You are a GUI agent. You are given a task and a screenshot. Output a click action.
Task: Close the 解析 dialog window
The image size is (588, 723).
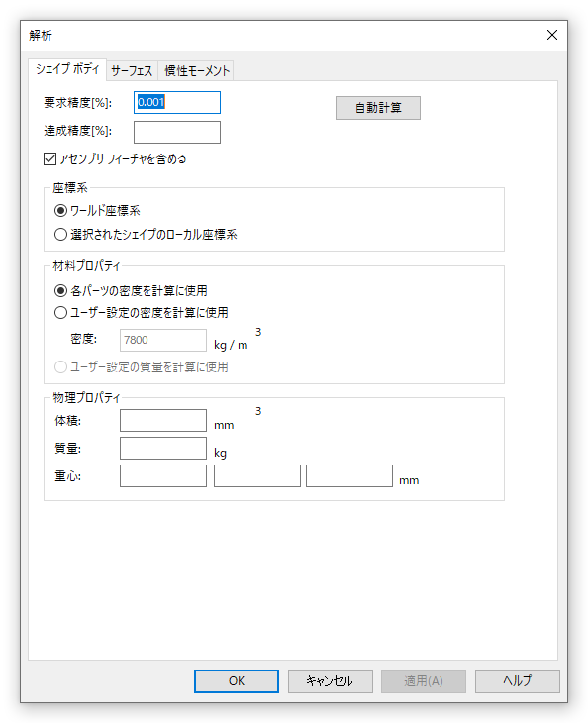pyautogui.click(x=552, y=35)
